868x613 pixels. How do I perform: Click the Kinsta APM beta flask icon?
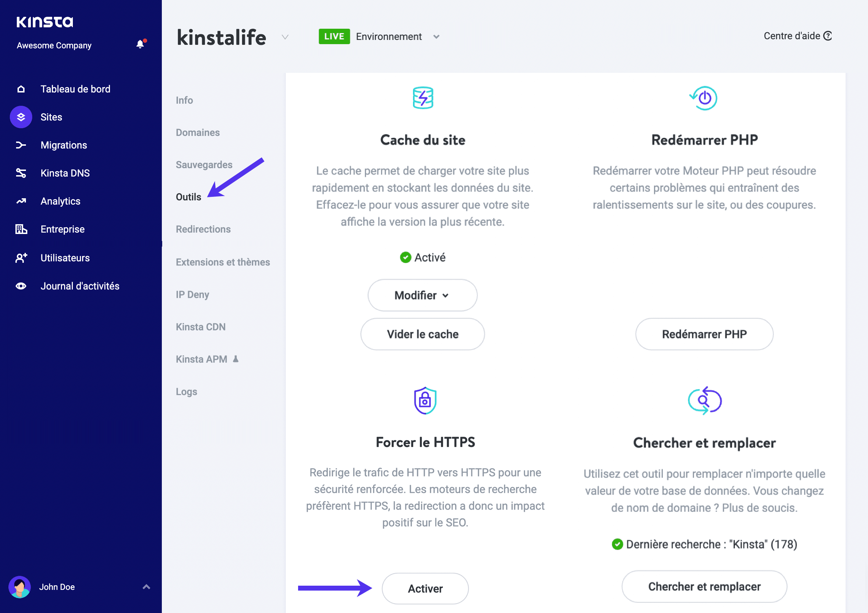pyautogui.click(x=235, y=359)
